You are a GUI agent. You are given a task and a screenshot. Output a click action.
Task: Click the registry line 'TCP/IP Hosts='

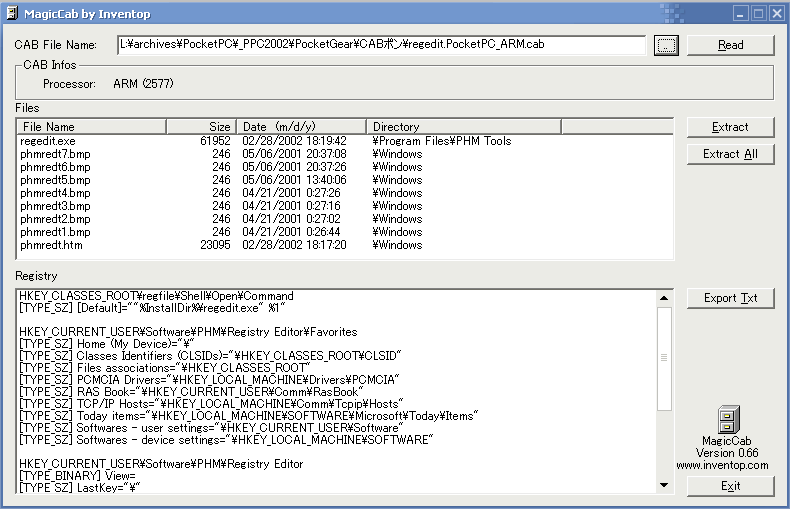[x=212, y=405]
